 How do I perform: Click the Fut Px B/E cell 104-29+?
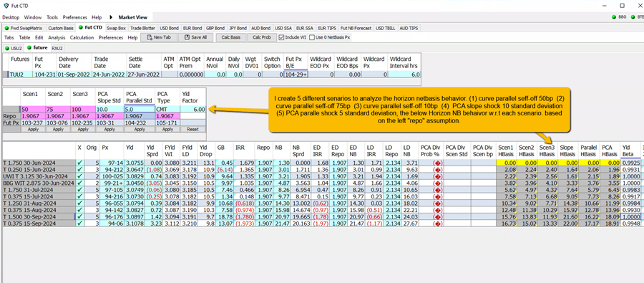(x=296, y=75)
